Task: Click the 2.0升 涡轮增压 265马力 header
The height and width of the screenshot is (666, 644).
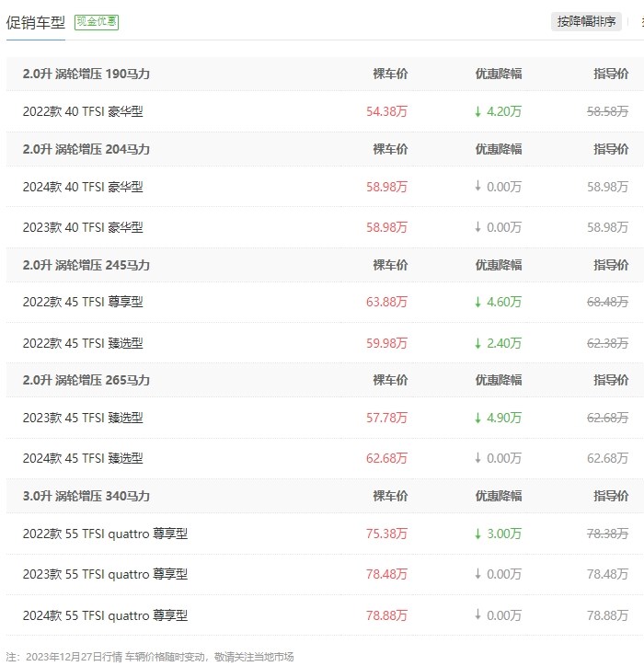Action: coord(86,380)
